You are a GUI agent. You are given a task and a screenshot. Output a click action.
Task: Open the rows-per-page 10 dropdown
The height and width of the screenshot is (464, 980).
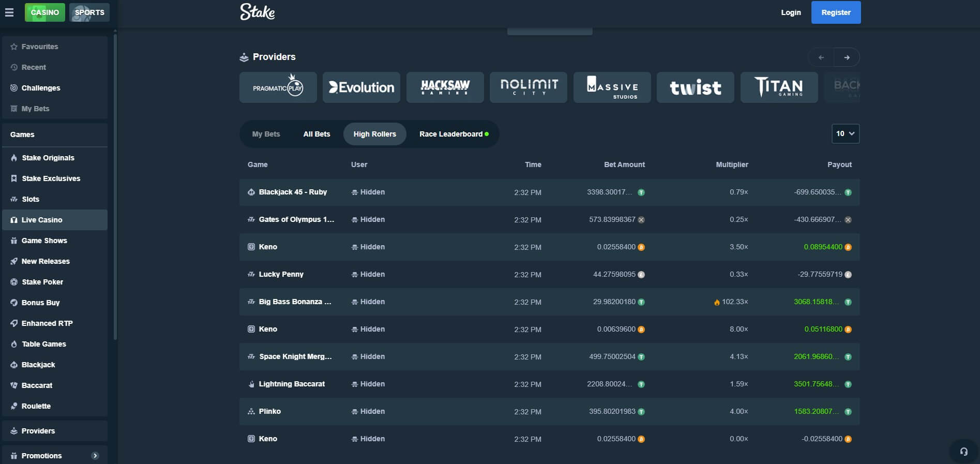point(846,133)
